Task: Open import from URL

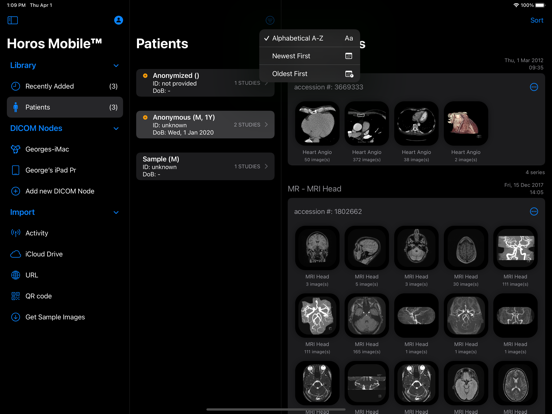Action: pos(65,275)
